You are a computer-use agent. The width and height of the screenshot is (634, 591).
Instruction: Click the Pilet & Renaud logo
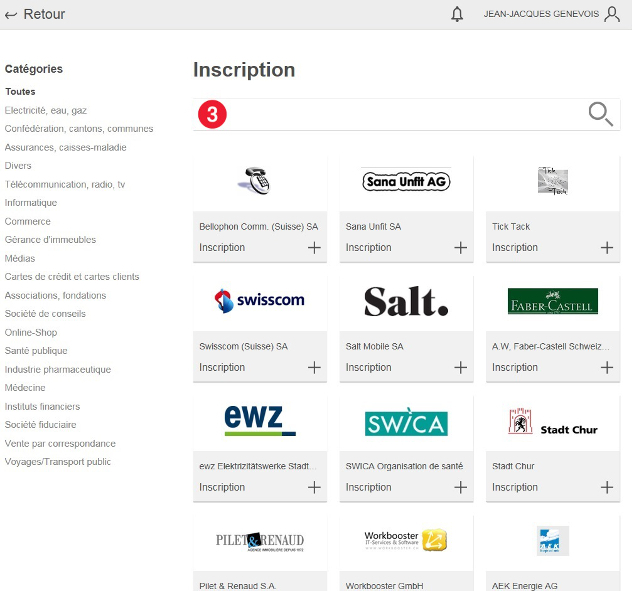point(260,541)
